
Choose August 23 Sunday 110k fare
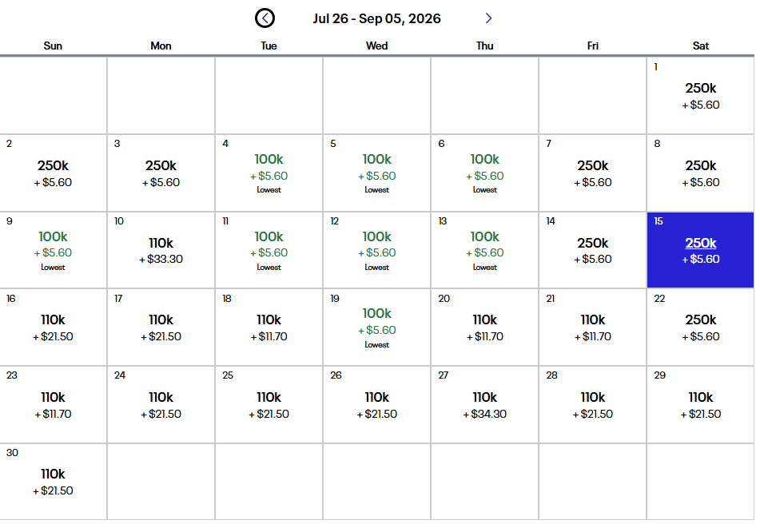point(53,404)
